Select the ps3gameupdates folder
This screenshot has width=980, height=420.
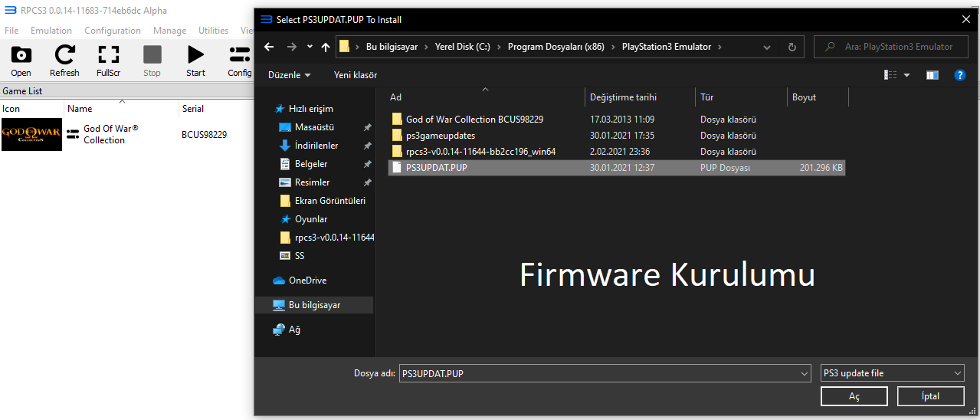(441, 136)
